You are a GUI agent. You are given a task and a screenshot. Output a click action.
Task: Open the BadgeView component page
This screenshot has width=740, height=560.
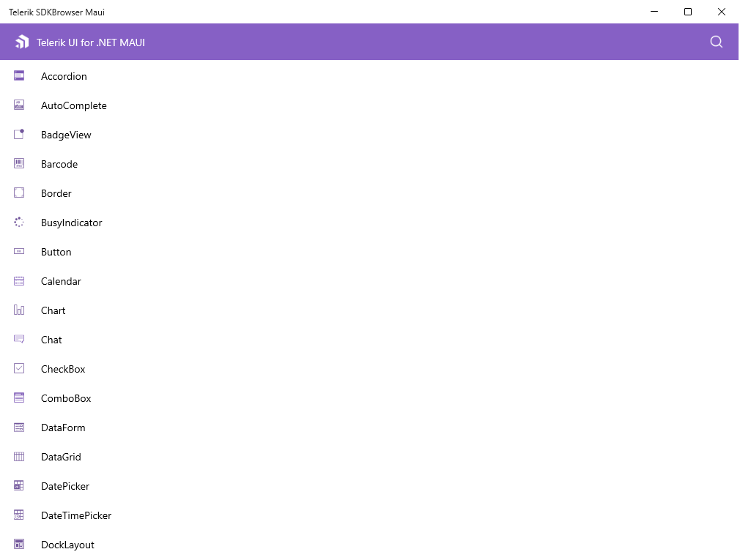66,134
